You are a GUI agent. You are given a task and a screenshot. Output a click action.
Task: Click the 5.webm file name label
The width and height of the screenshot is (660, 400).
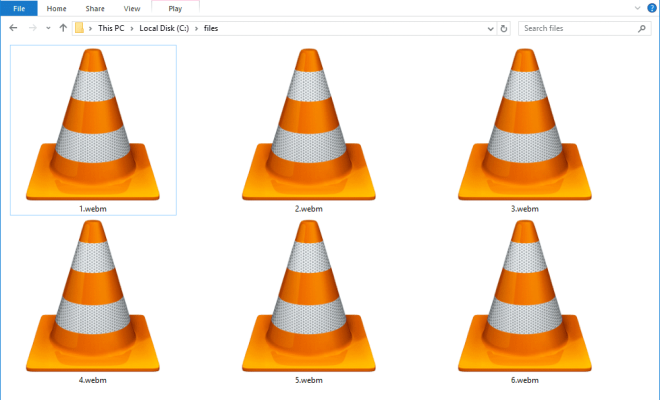coord(309,380)
